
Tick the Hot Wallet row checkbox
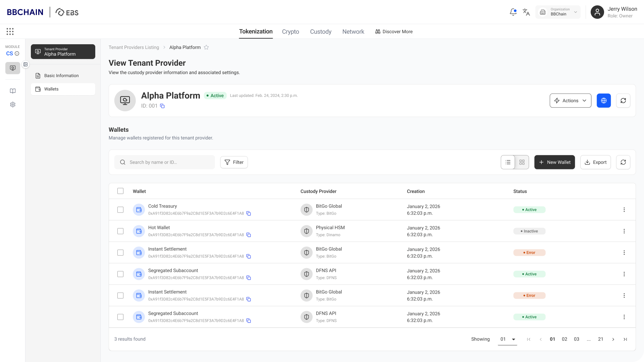point(120,231)
